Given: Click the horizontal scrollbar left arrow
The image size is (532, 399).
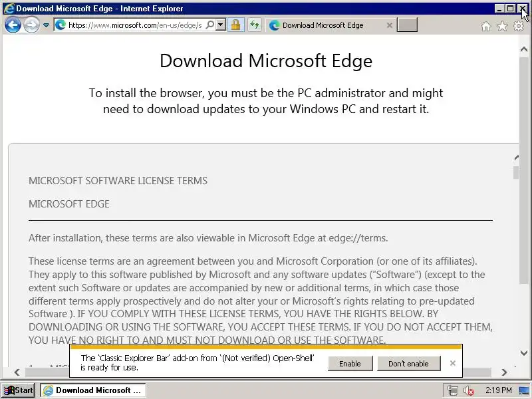Looking at the screenshot, I should pos(17,372).
